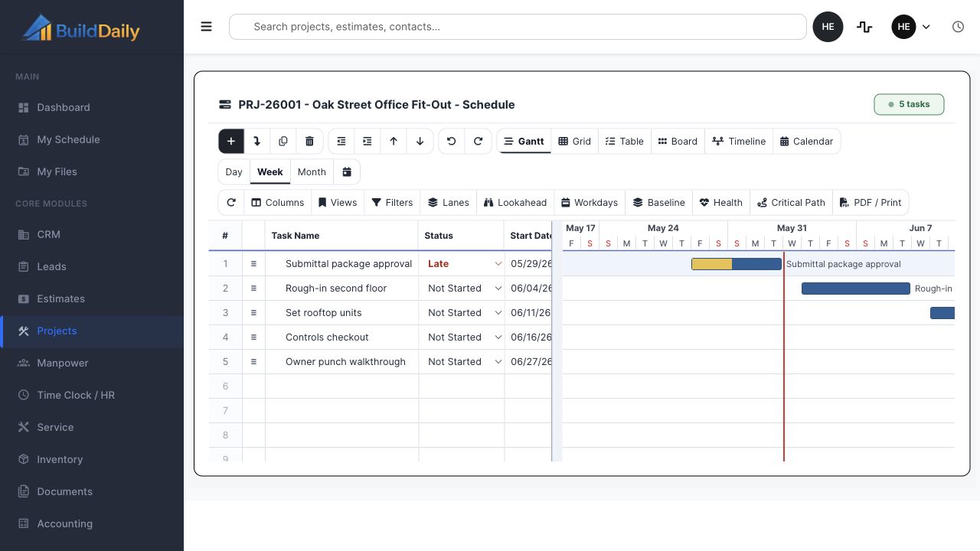Click the undo icon
980x551 pixels.
[x=452, y=142]
